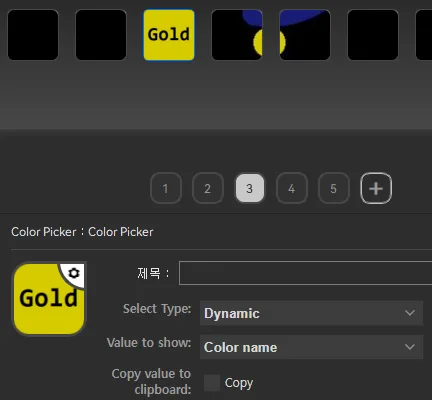Switch to page 4
The image size is (432, 400).
click(x=292, y=188)
